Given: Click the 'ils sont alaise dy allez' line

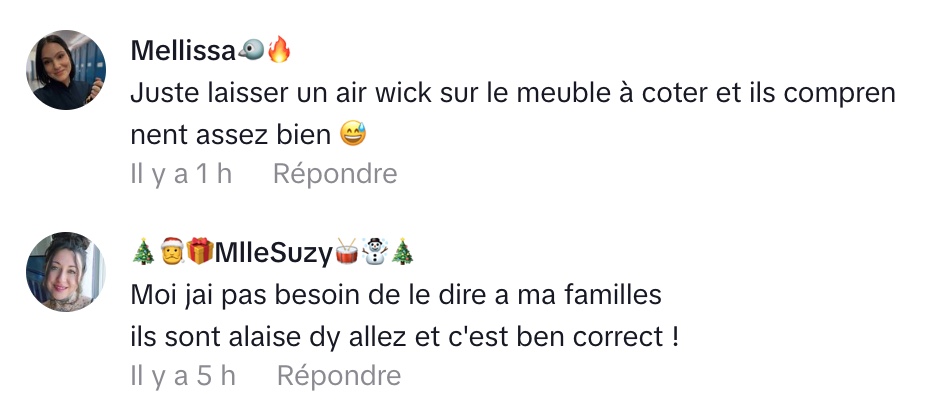Looking at the screenshot, I should pos(405,337).
